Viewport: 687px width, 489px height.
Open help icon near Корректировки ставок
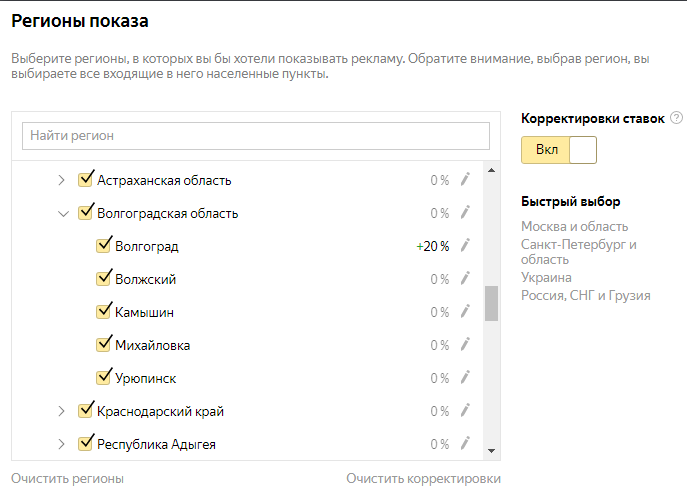[676, 118]
